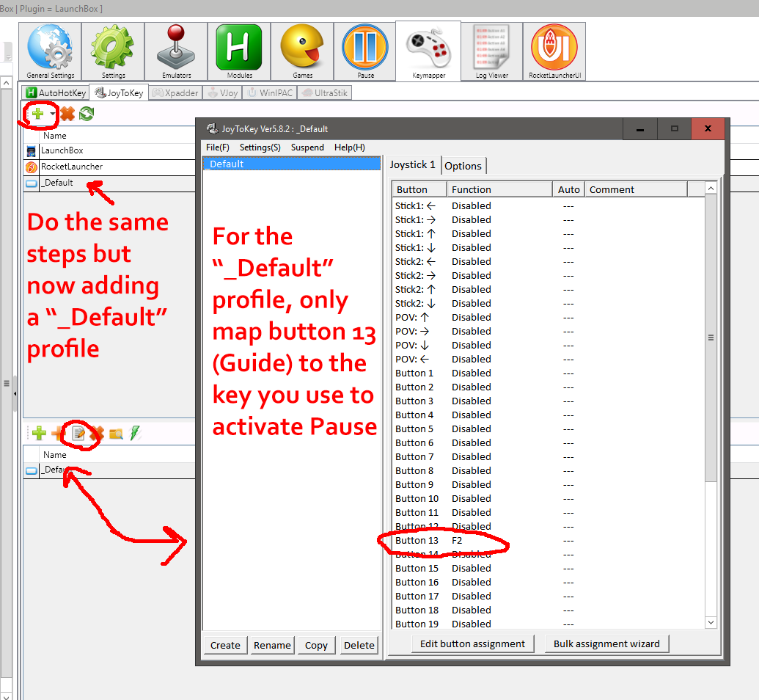Select the Button 19 row
This screenshot has width=759, height=700.
point(549,624)
